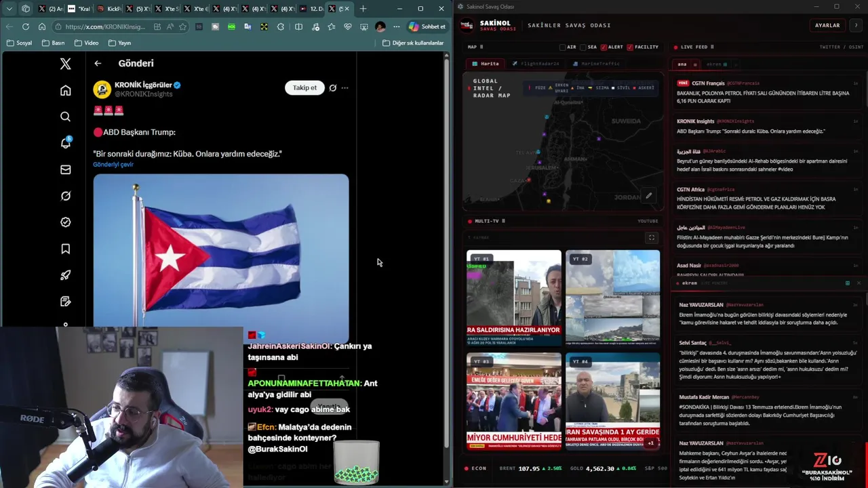Click the BRENT price ticker value
Viewport: 868px width, 488px height.
(530, 468)
